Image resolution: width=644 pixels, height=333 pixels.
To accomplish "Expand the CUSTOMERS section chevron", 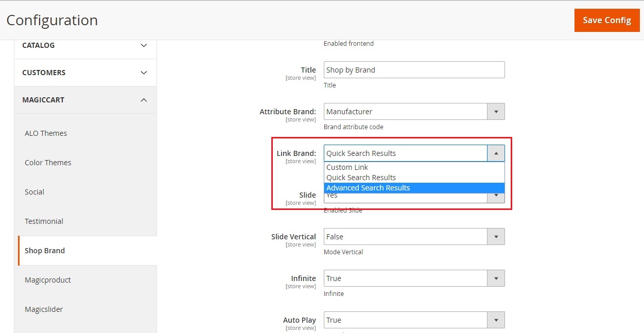I will click(x=144, y=73).
